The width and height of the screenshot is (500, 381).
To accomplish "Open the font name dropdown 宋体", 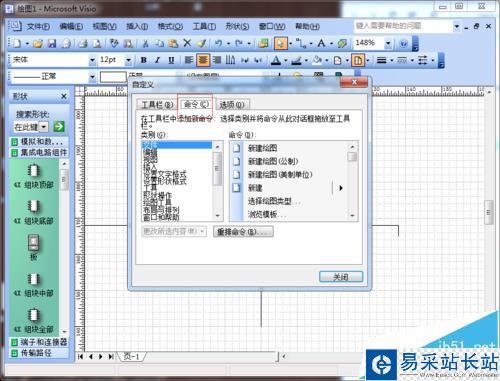I will pos(92,60).
